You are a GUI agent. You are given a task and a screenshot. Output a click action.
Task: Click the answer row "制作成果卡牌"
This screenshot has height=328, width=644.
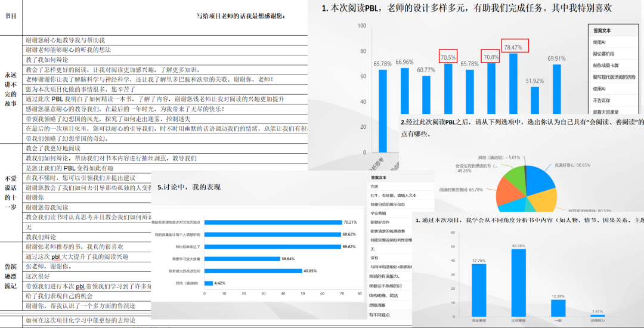[614, 65]
